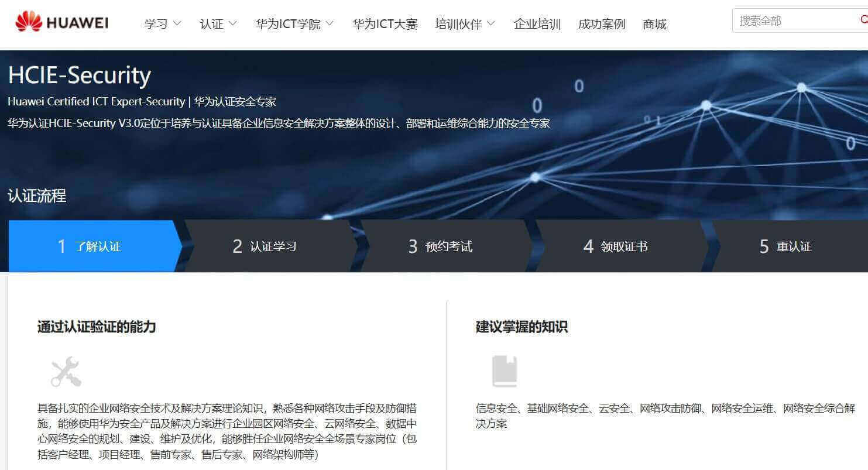Click the 认证流程 heading
868x470 pixels.
click(x=37, y=195)
